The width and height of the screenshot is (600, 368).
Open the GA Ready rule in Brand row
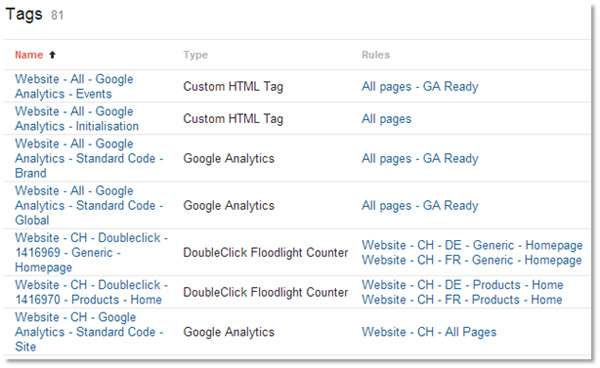coord(420,158)
